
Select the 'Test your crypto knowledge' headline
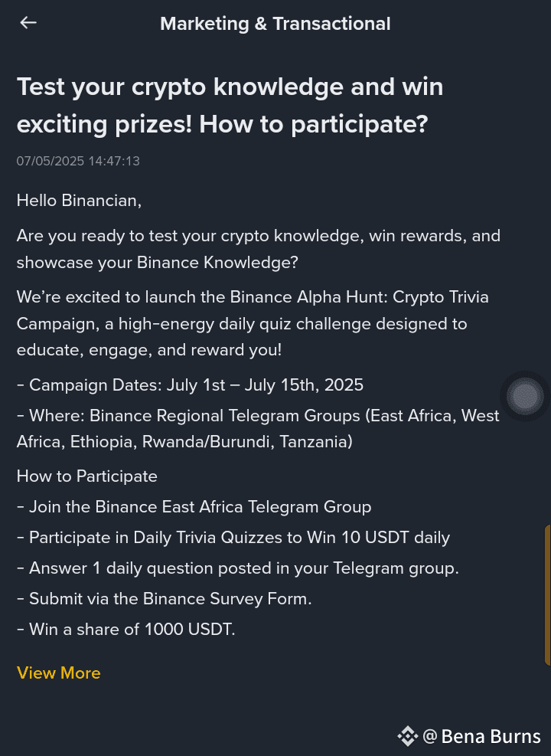click(230, 105)
